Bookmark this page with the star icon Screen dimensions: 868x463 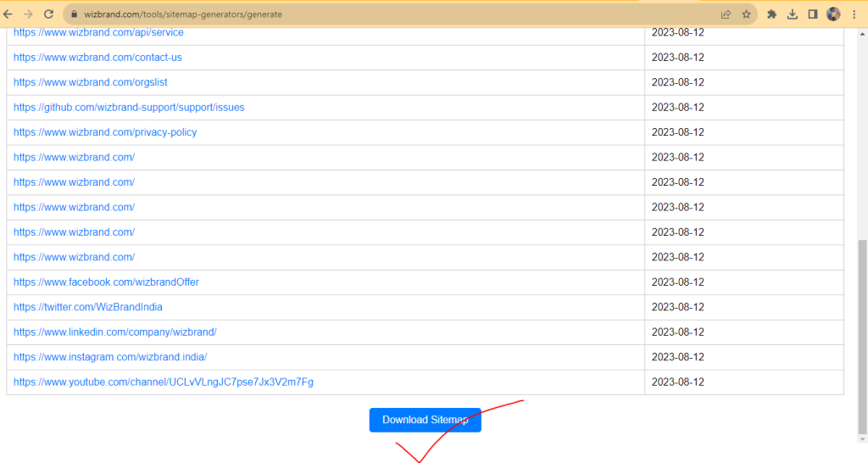tap(746, 14)
